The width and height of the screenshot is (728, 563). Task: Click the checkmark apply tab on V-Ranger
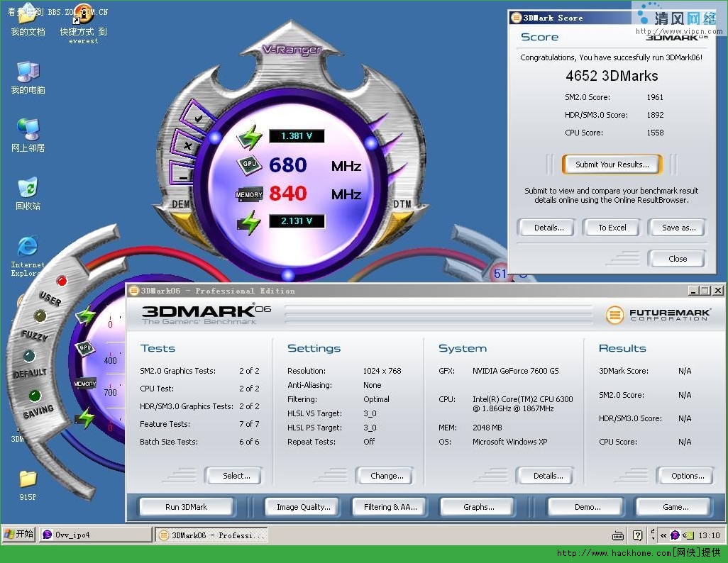pyautogui.click(x=197, y=118)
